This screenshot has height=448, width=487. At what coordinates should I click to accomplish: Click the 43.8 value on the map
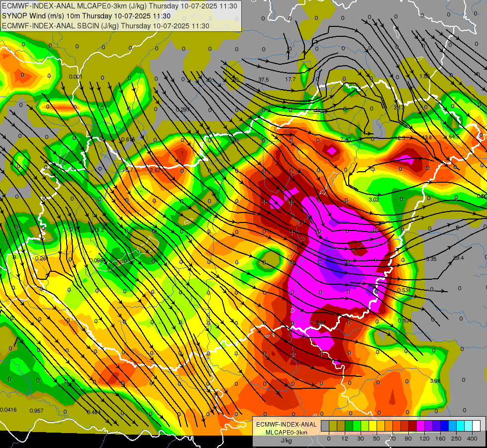click(426, 137)
